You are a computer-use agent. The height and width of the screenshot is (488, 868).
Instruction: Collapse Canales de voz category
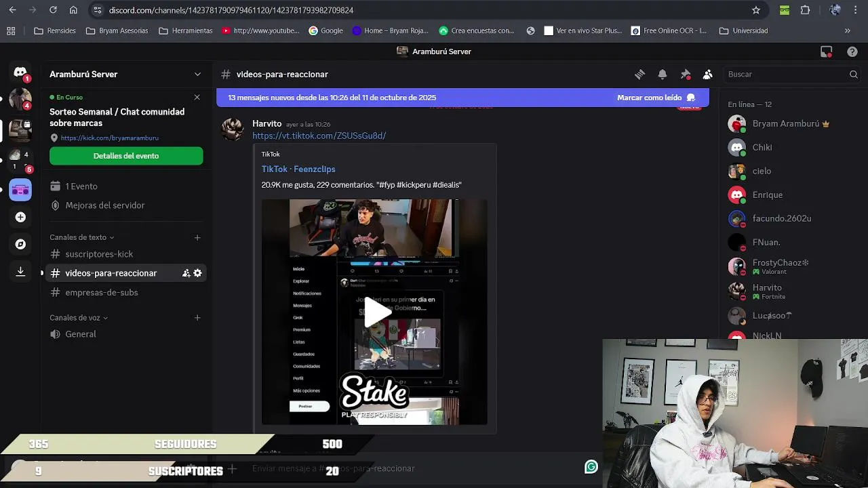point(79,317)
